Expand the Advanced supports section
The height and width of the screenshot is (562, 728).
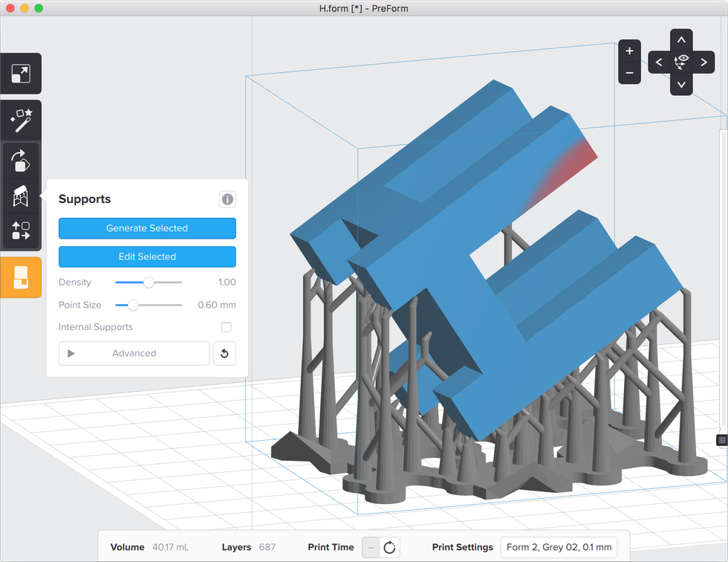134,353
